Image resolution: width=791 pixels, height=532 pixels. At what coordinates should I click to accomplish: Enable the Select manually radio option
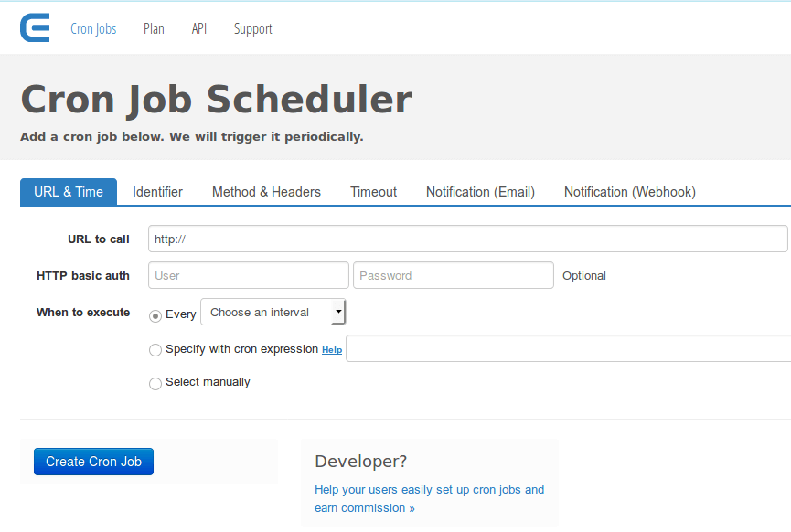pyautogui.click(x=155, y=383)
